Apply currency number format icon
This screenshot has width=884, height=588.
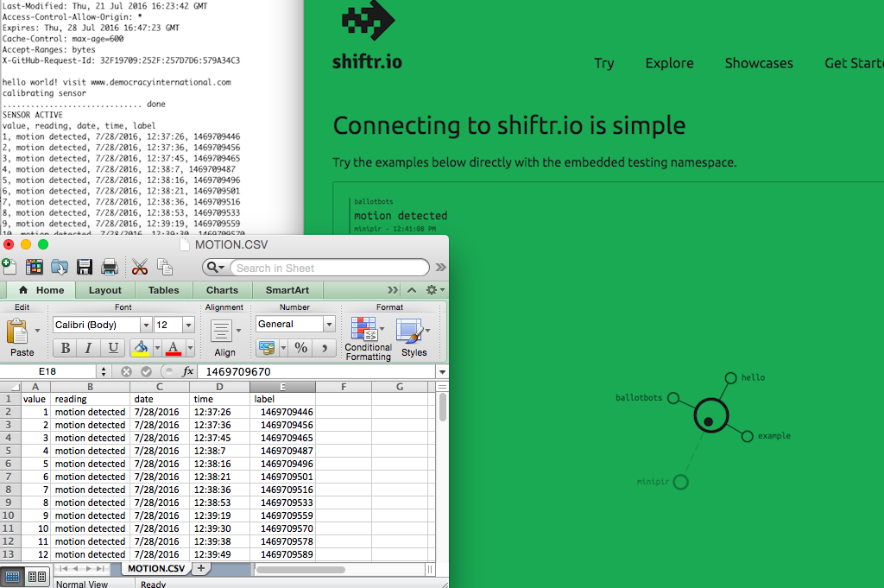267,348
